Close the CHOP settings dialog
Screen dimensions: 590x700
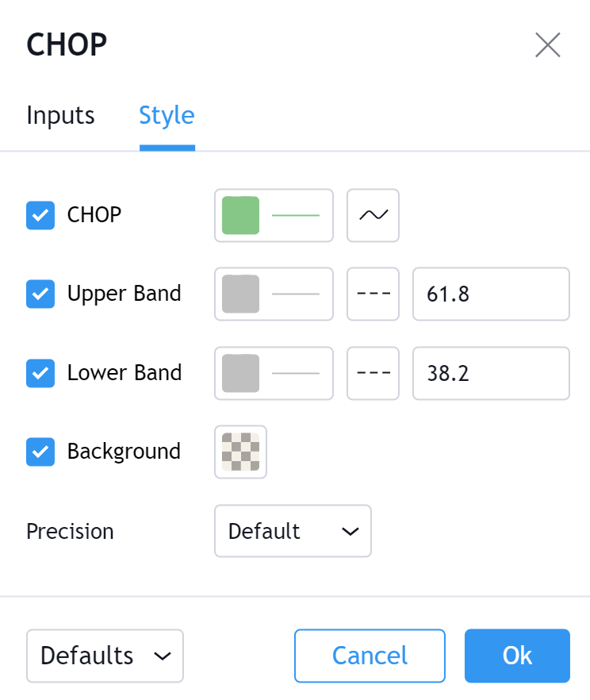[547, 45]
